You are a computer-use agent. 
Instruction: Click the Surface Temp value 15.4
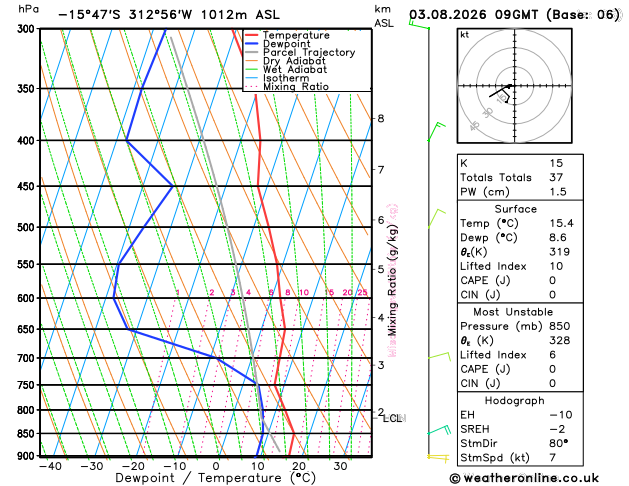pos(561,223)
